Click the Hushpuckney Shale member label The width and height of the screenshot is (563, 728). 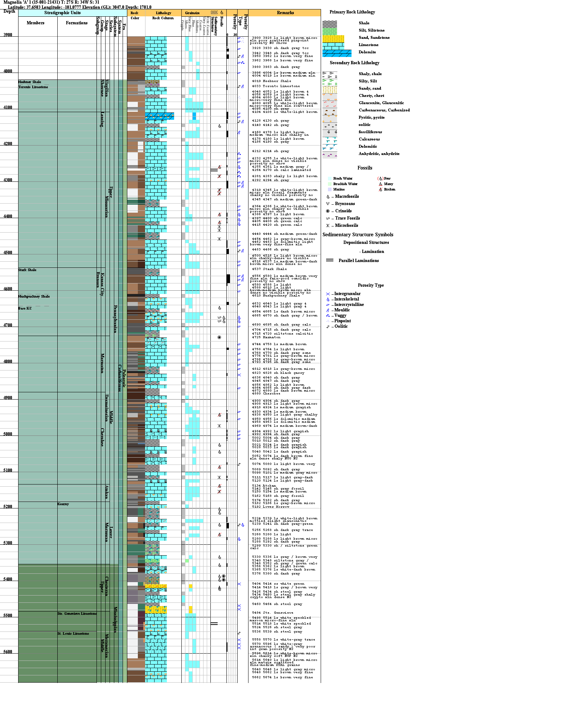point(34,296)
